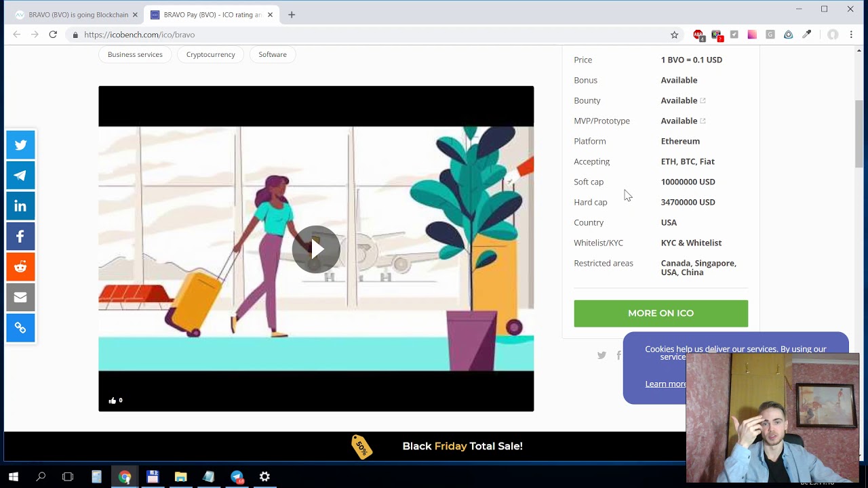Select the 1 BVO = 0.1 USD price text
Screen dimensions: 868x488
pos(692,60)
